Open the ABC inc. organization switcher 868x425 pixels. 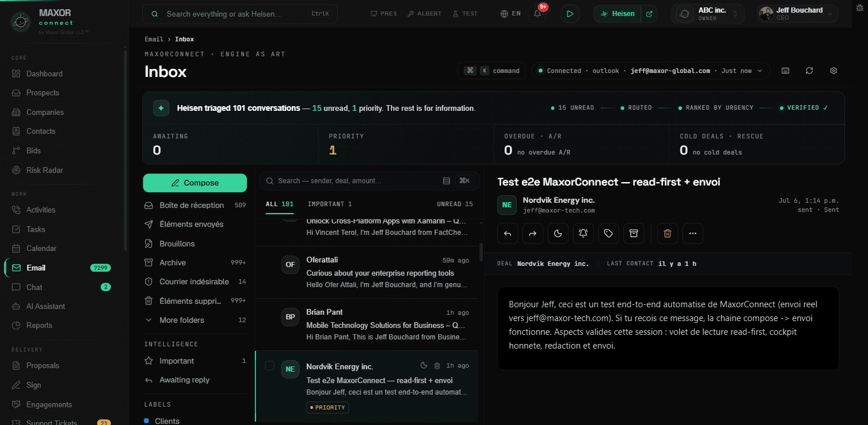[707, 14]
